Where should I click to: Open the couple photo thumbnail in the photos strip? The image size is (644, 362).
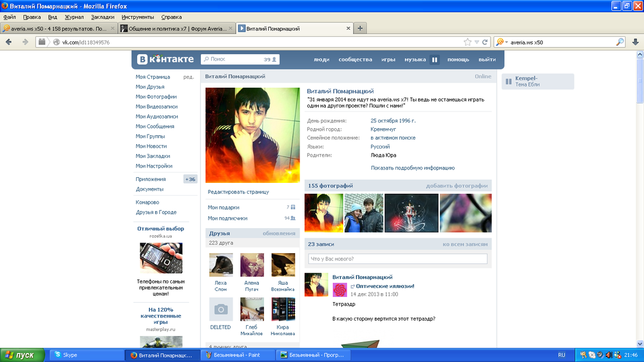tap(364, 213)
